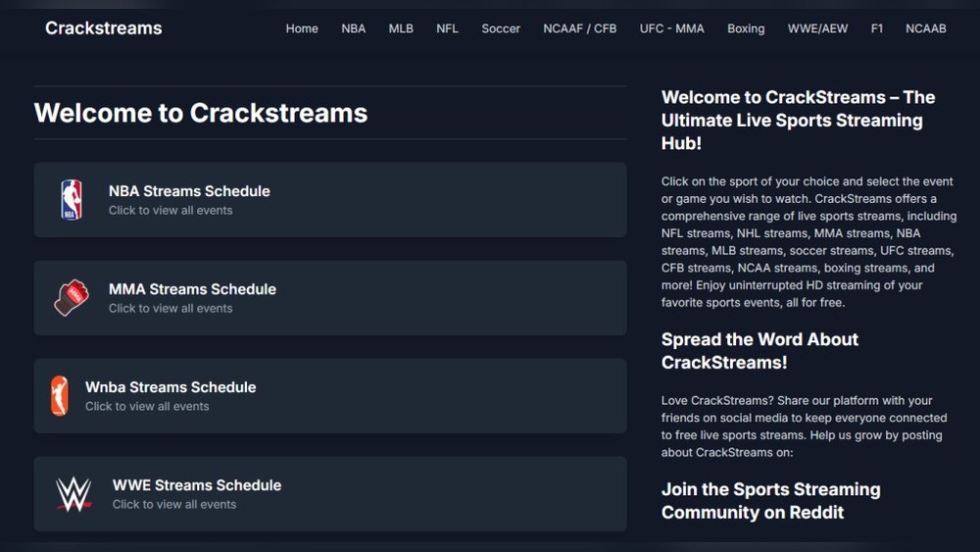Open the MMA Streams Schedule heading
The image size is (980, 552).
point(192,289)
